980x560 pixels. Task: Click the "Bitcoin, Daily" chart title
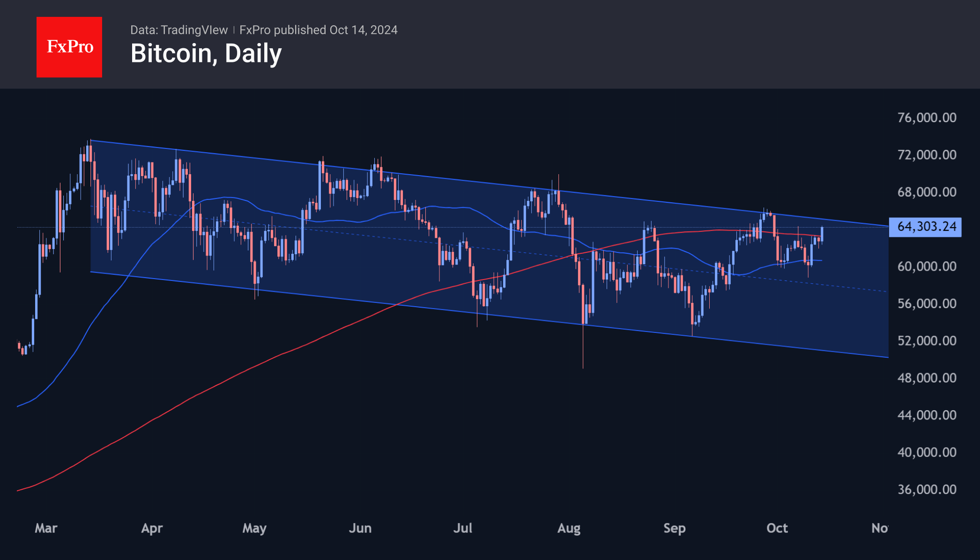pos(206,53)
